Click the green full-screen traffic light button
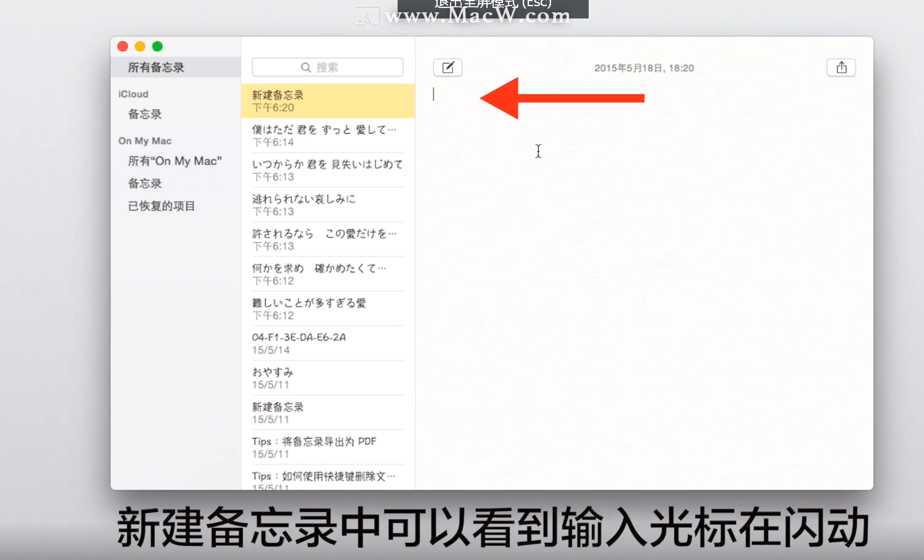Screen dimensions: 924x560 click(157, 46)
